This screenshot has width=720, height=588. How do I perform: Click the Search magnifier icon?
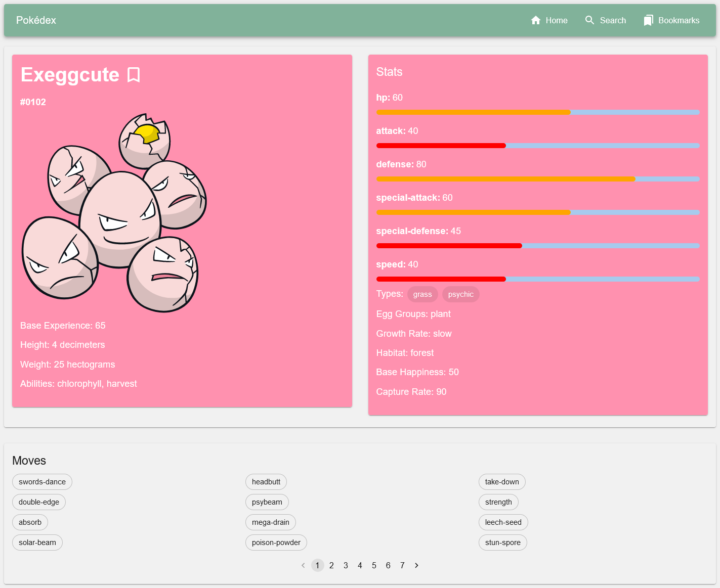[x=590, y=20]
